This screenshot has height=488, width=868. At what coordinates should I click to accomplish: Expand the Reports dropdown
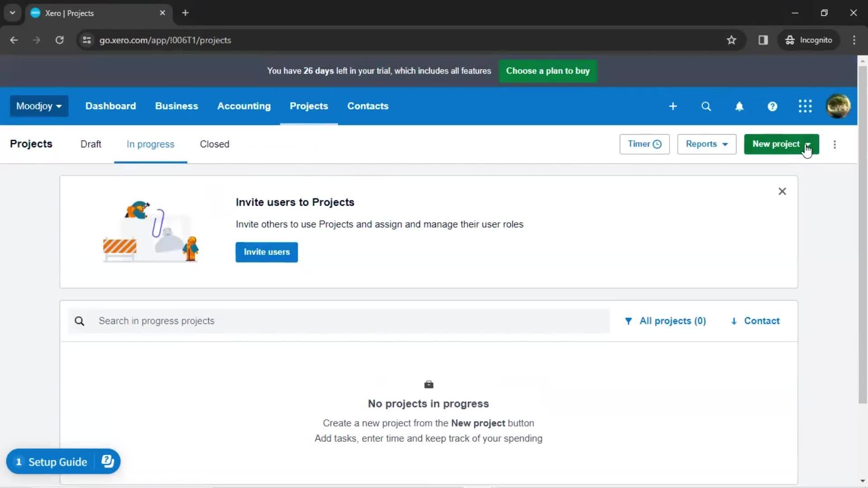707,144
